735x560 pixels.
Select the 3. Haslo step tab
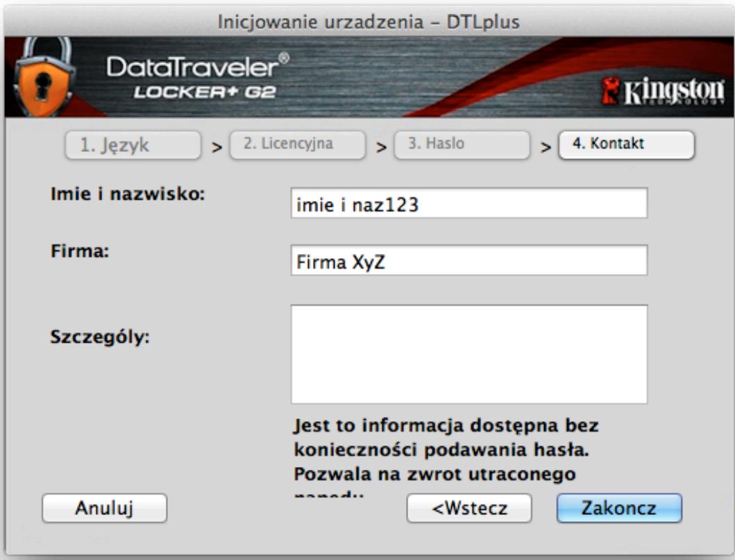[x=462, y=145]
